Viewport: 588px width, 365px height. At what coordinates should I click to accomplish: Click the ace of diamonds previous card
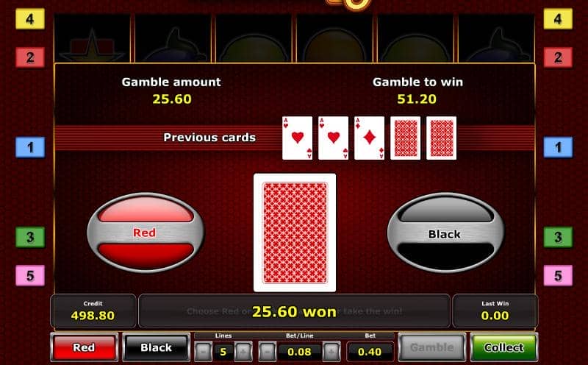pos(370,138)
